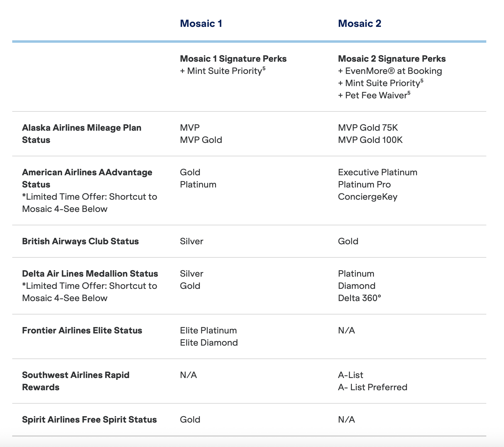Select Spirit Airlines Free Spirit Status label
The width and height of the screenshot is (504, 447).
89,420
